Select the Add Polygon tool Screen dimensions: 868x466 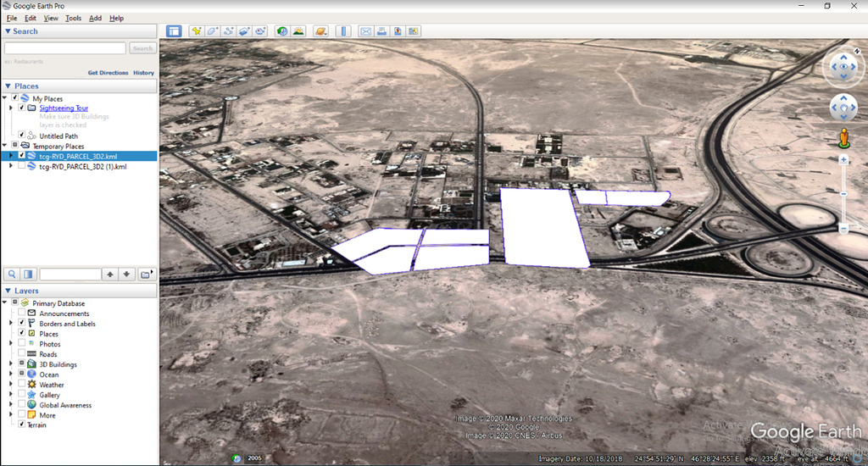212,31
